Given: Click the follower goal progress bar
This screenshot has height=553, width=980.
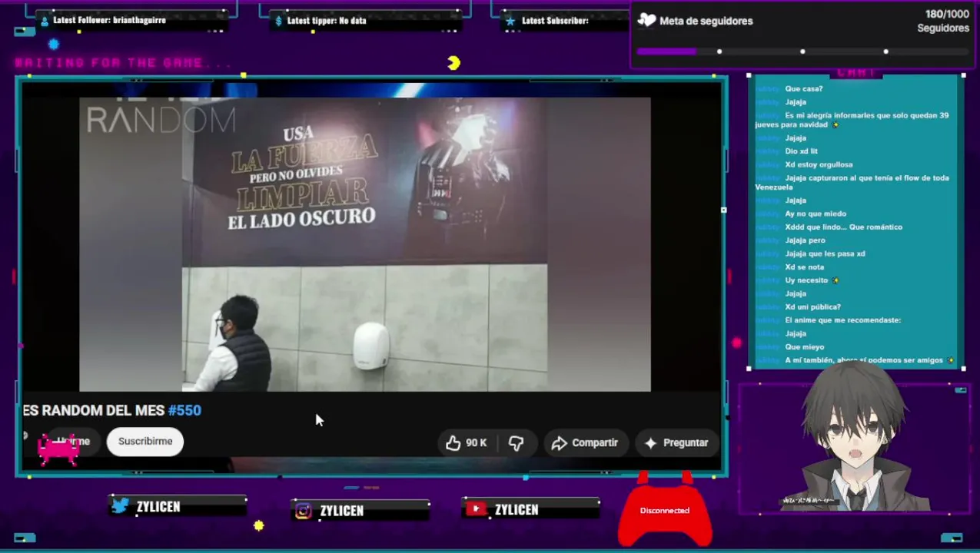Looking at the screenshot, I should click(802, 51).
